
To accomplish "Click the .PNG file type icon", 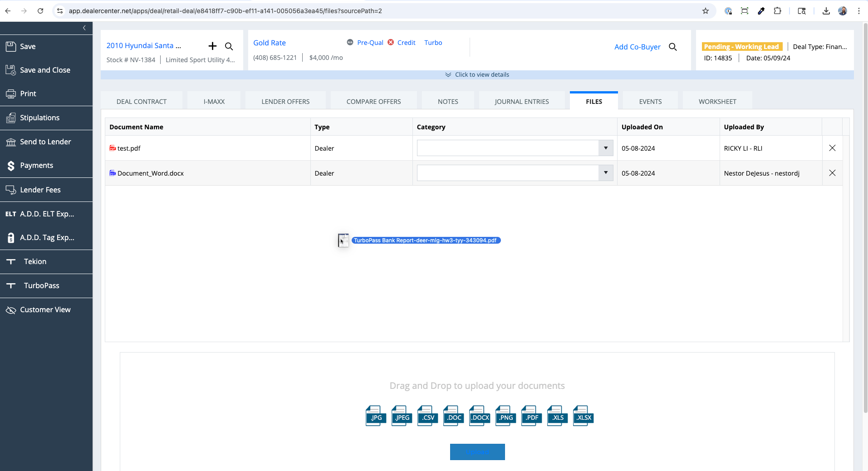I will coord(505,416).
